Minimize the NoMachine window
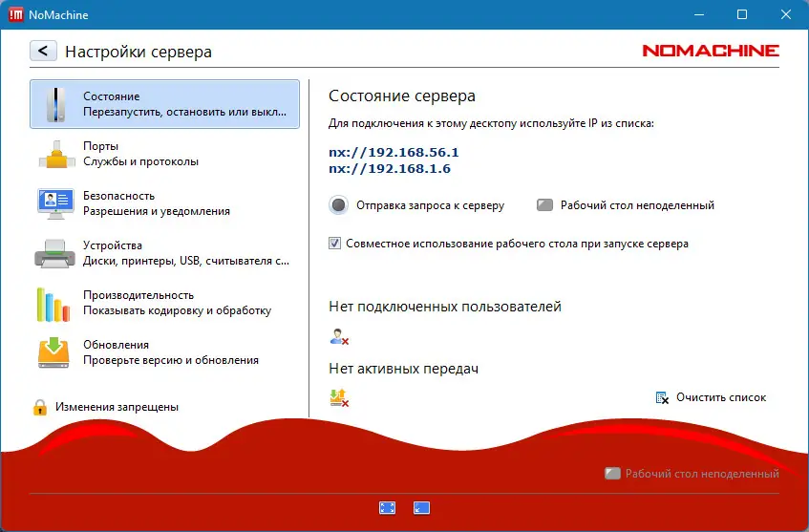The height and width of the screenshot is (532, 809). pyautogui.click(x=699, y=14)
